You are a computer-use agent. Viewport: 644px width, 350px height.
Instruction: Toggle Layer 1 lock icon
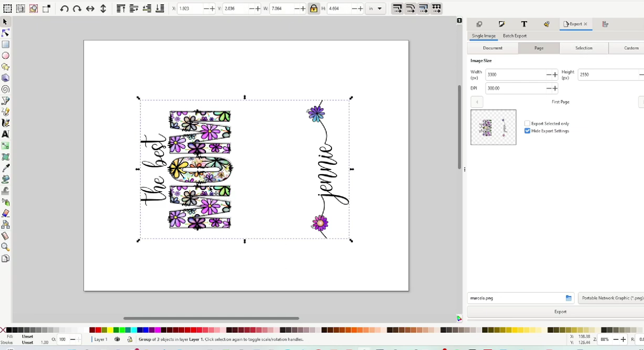point(129,339)
